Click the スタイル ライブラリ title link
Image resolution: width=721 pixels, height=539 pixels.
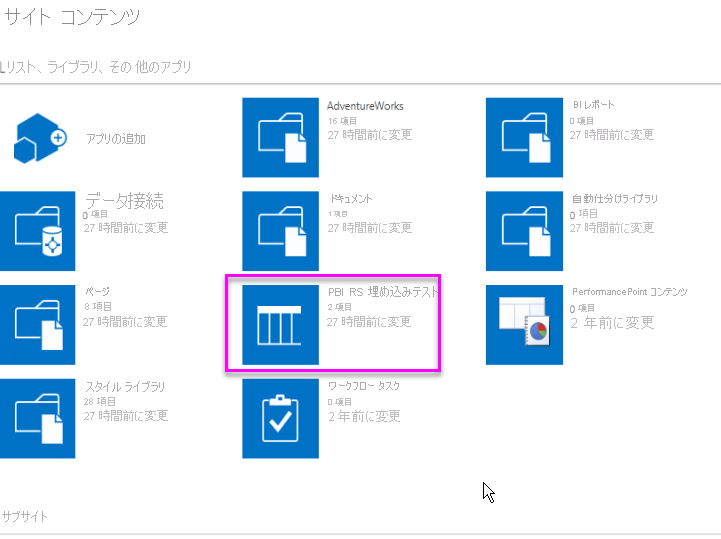125,386
